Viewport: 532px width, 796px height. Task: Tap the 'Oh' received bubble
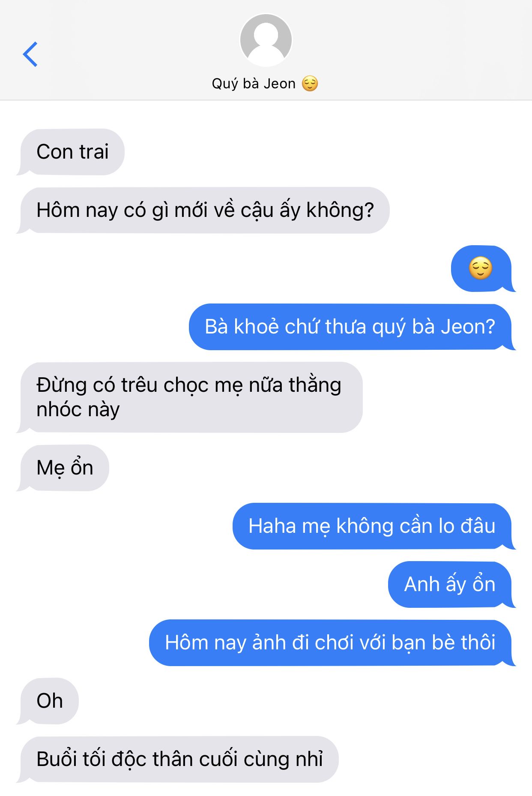[48, 701]
